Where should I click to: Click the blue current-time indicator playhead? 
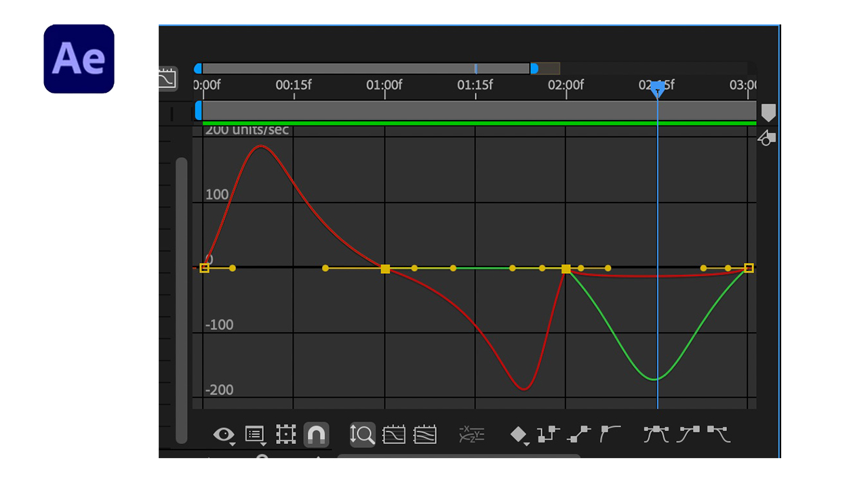pos(657,89)
